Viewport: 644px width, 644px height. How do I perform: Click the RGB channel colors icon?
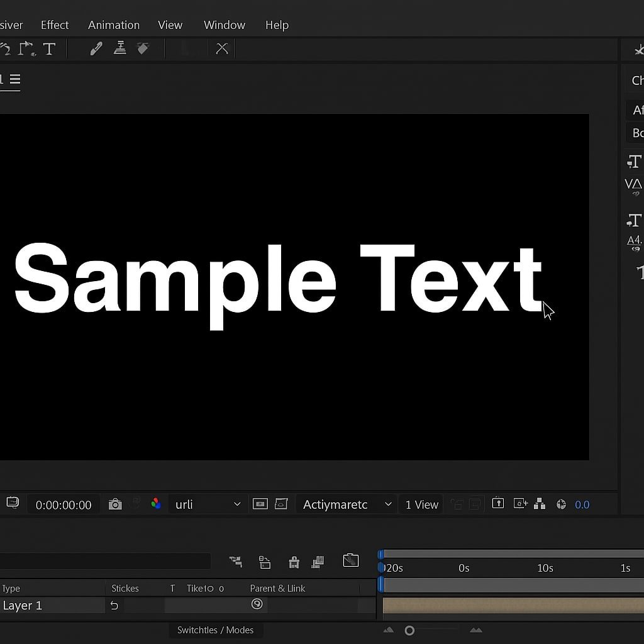(x=155, y=504)
